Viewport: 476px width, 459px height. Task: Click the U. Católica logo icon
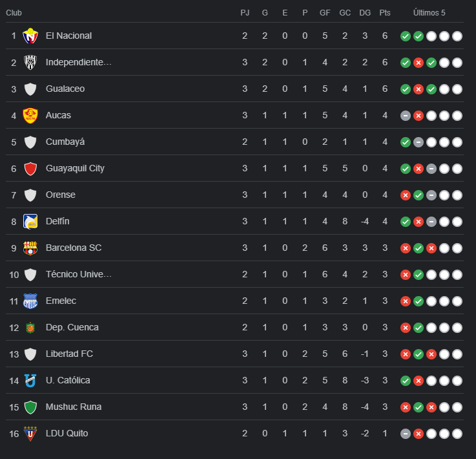[30, 381]
